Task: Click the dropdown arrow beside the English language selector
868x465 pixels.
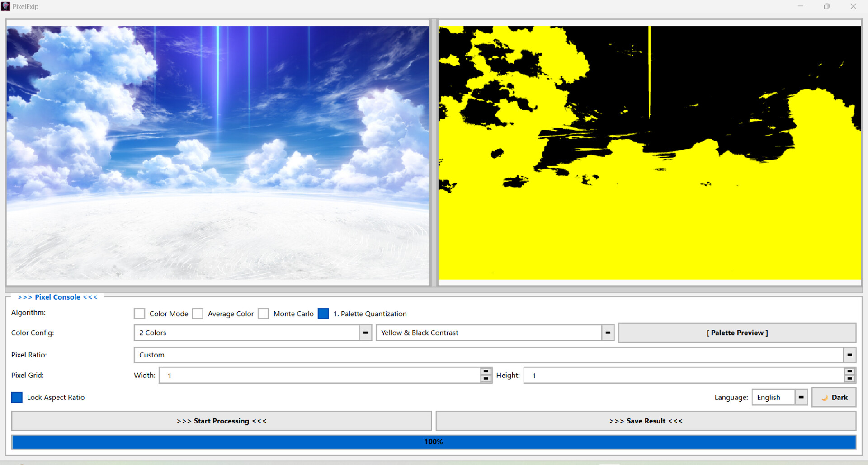Action: click(801, 397)
